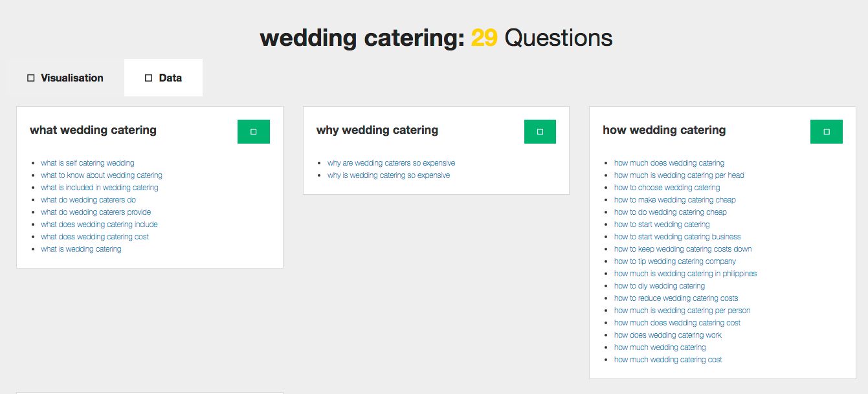Open 'how much is wedding catering per person'
The width and height of the screenshot is (868, 394).
(x=682, y=311)
